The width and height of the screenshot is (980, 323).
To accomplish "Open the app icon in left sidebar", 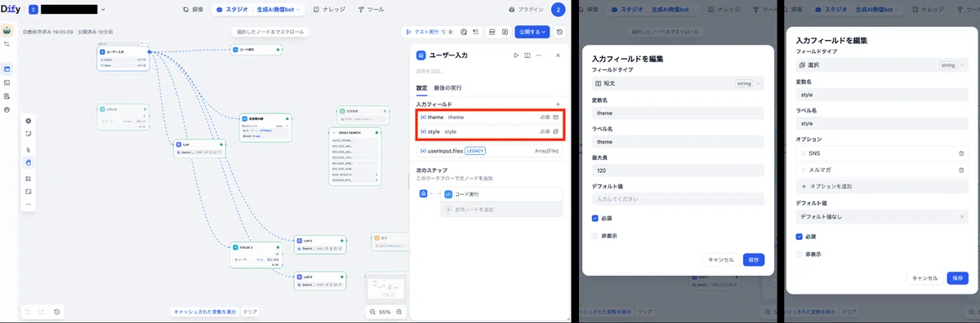I will click(x=7, y=30).
